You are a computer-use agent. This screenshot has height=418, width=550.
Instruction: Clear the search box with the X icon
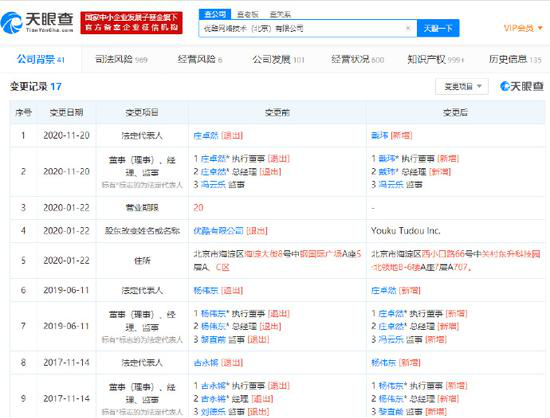coord(408,28)
